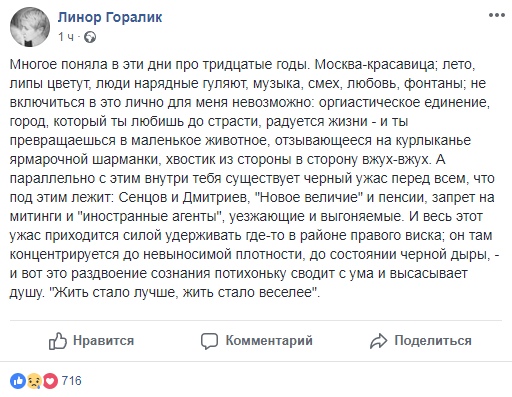
Task: Click the word 'Москва-красавица' in the post
Action: point(375,64)
